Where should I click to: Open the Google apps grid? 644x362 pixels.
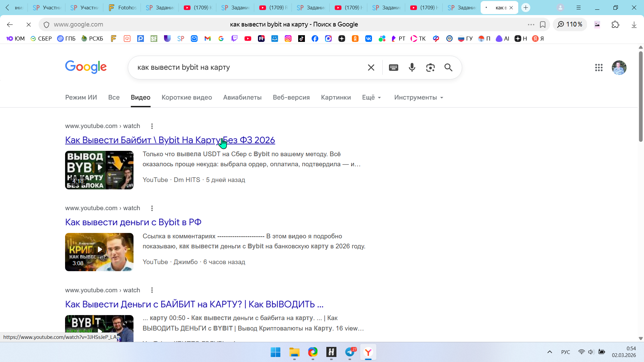click(x=599, y=67)
